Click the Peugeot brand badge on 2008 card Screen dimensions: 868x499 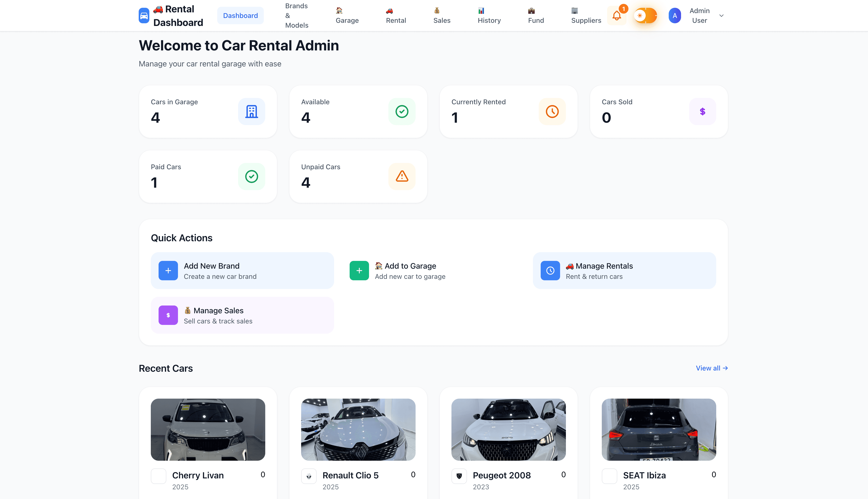[x=459, y=476]
